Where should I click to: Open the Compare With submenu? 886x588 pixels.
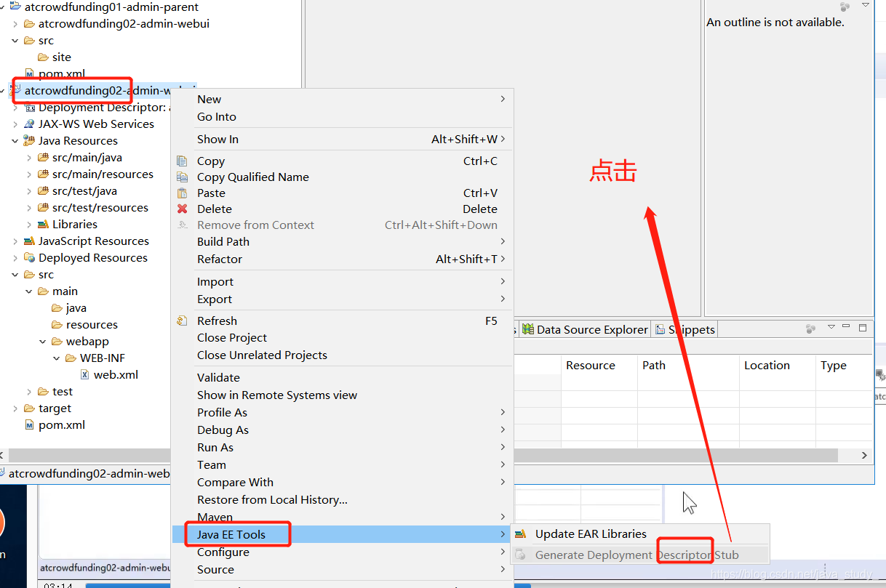(x=342, y=483)
